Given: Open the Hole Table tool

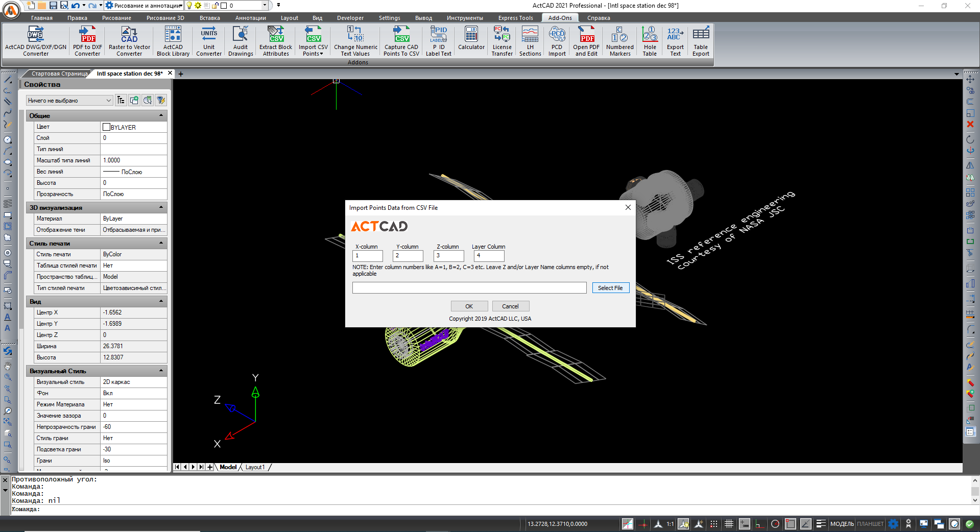Looking at the screenshot, I should coord(650,41).
